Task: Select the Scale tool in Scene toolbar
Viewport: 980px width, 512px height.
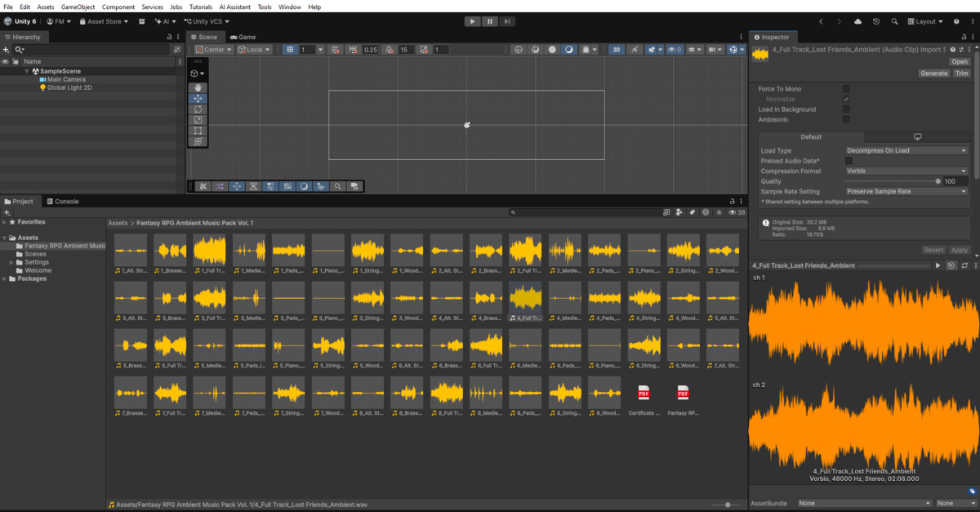Action: coord(198,119)
